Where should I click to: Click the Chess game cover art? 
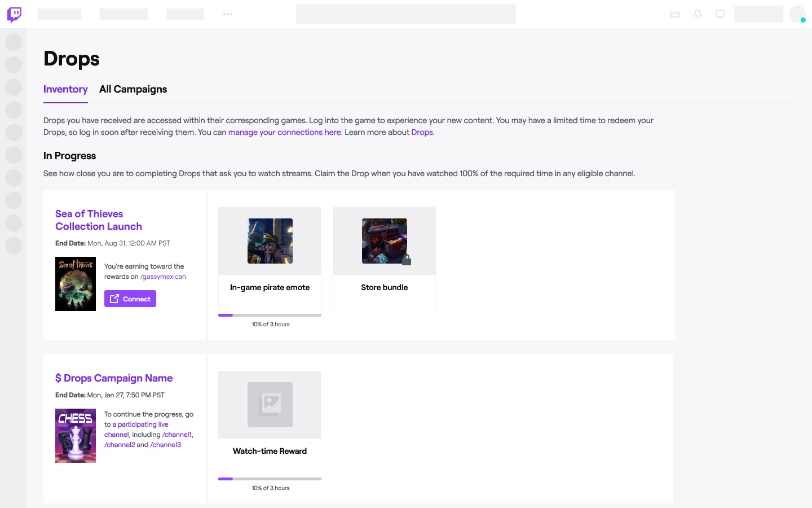pos(76,436)
